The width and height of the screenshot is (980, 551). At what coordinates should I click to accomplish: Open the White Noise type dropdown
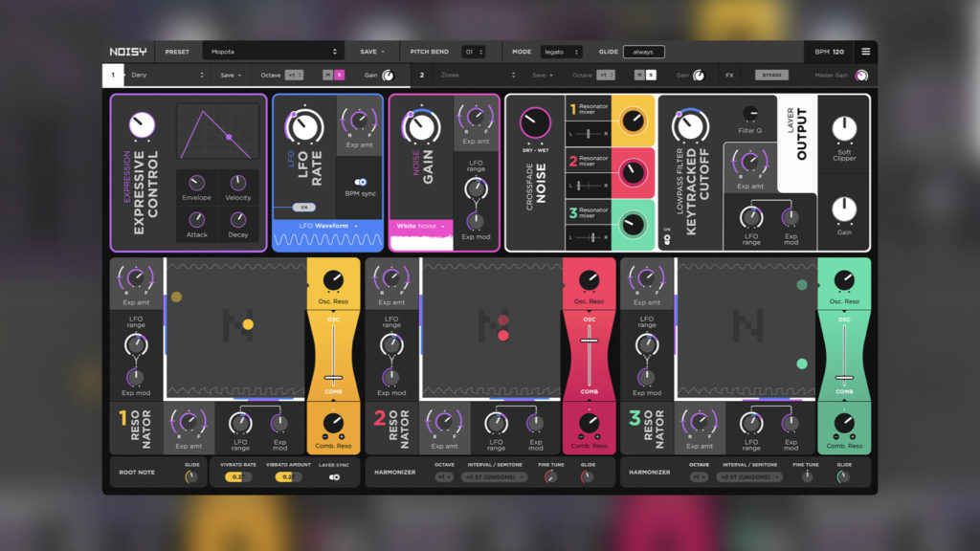click(420, 227)
